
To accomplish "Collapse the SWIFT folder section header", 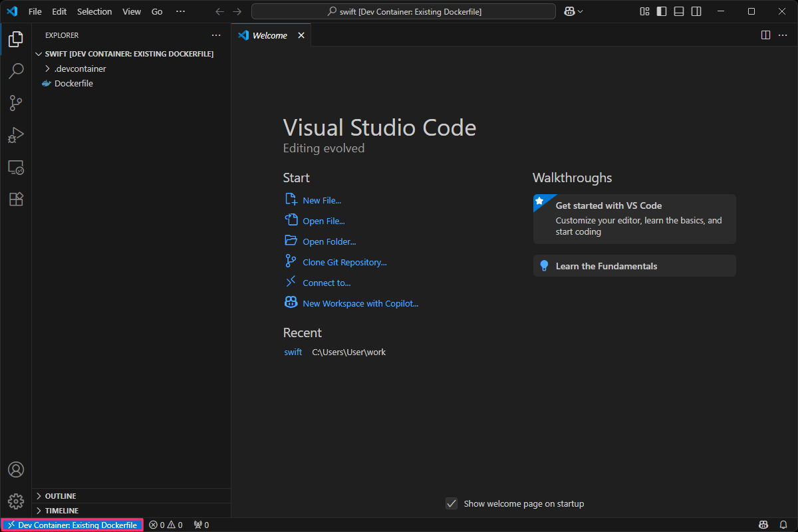I will (132, 54).
